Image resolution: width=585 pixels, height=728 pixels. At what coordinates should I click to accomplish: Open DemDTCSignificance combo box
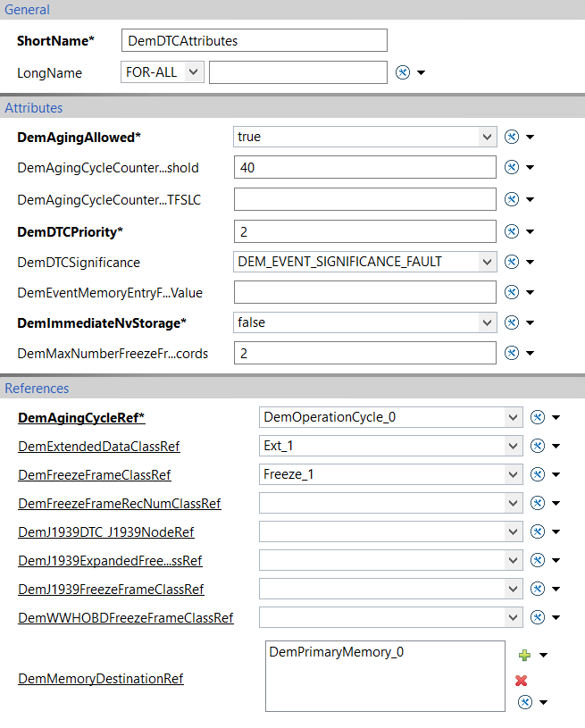pyautogui.click(x=365, y=262)
